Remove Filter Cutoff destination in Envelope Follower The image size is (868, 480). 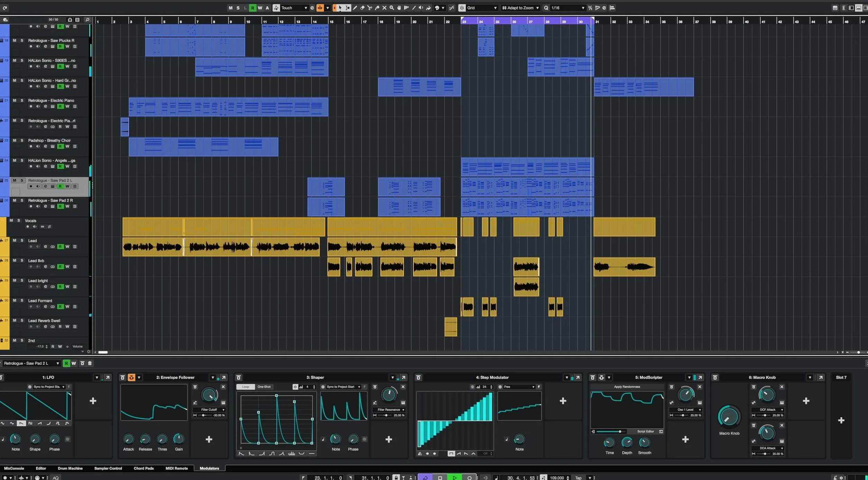click(223, 387)
